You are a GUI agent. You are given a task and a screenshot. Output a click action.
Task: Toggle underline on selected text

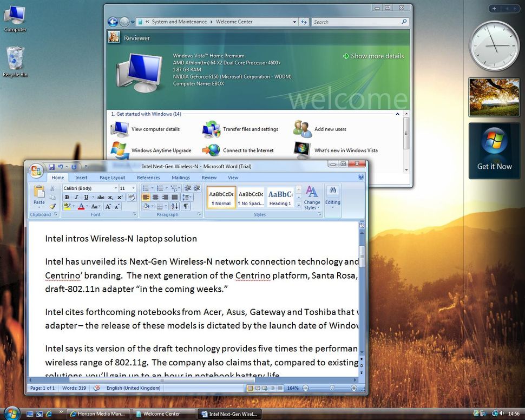click(87, 196)
